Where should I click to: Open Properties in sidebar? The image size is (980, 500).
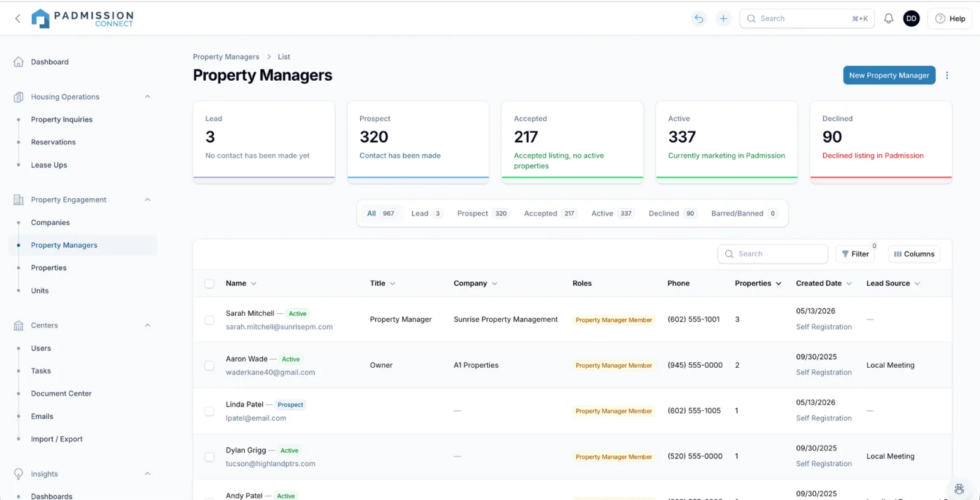coord(49,268)
